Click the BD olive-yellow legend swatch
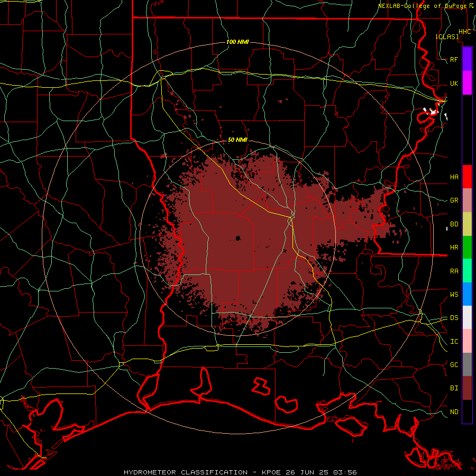This screenshot has width=476, height=476. 467,224
